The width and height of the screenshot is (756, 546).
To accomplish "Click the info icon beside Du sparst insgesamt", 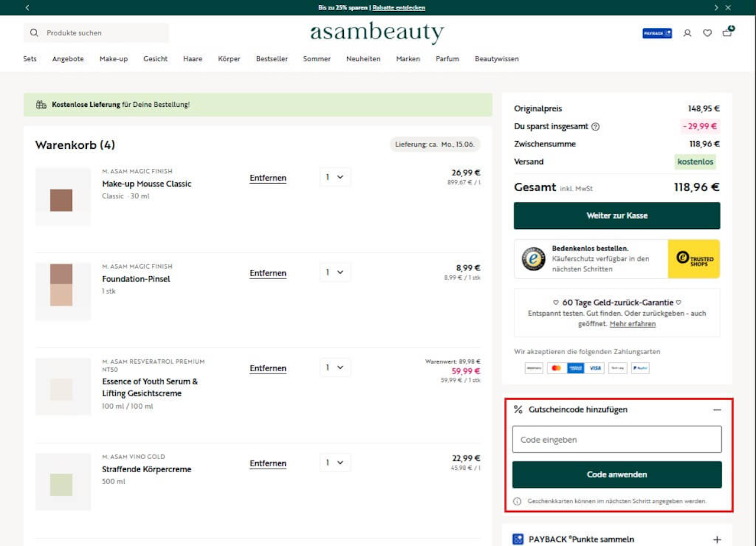I will click(595, 126).
